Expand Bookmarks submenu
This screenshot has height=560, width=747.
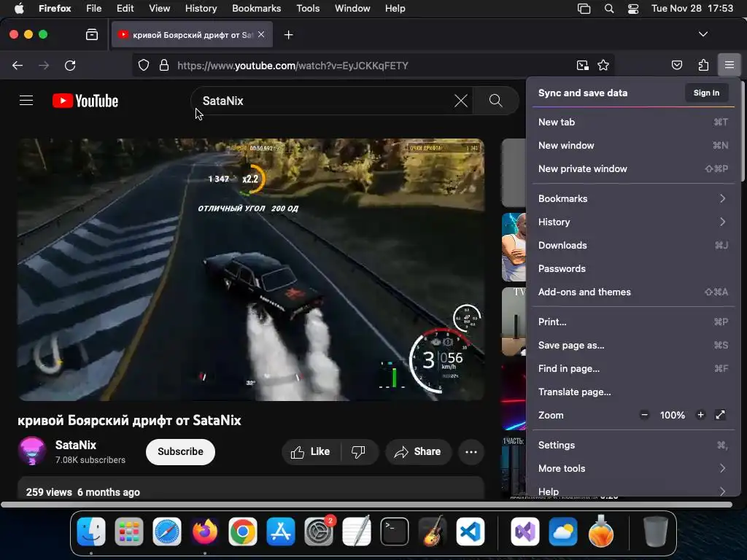[633, 198]
